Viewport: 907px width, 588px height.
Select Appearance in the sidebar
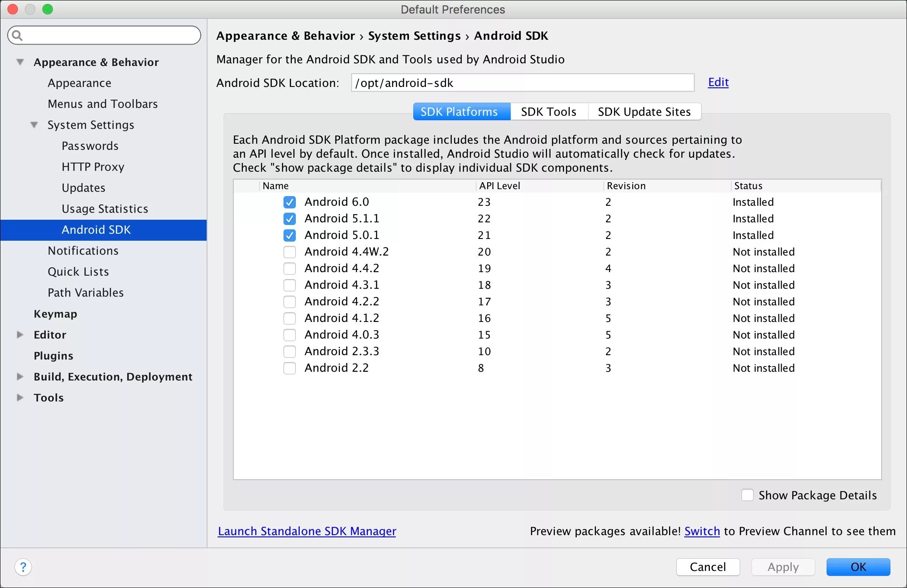(x=80, y=83)
